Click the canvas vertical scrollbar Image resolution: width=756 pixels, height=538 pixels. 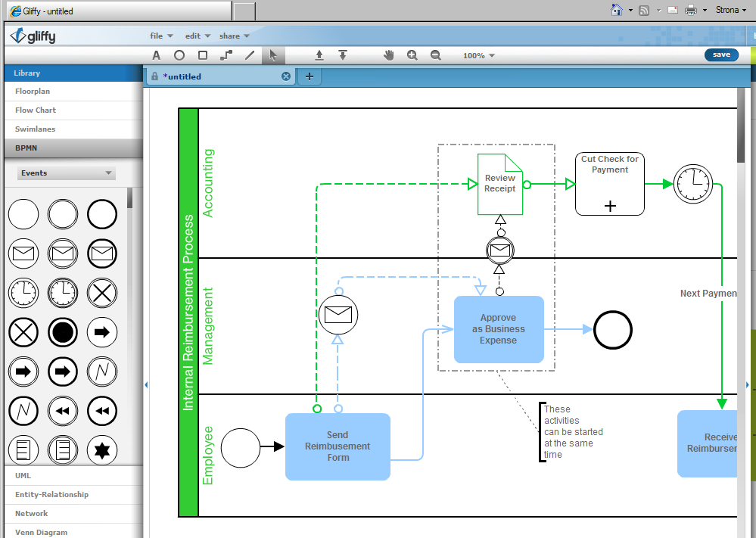(741, 127)
